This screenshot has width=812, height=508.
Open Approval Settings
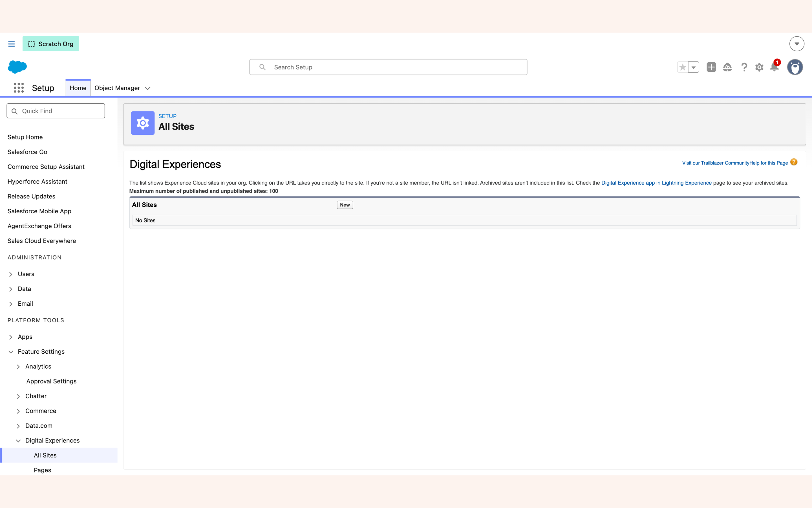51,381
